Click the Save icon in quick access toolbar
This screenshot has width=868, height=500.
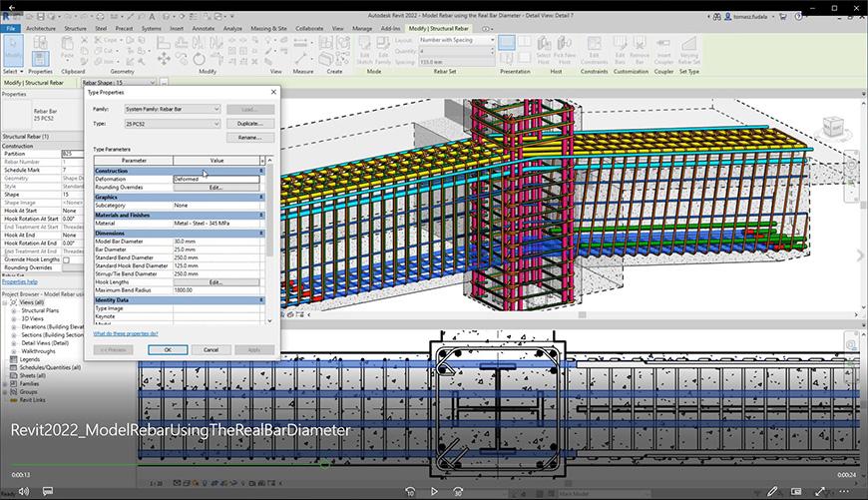tap(41, 17)
